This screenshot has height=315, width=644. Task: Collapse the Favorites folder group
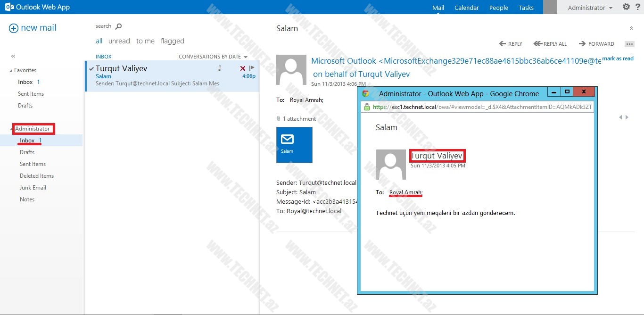point(11,71)
